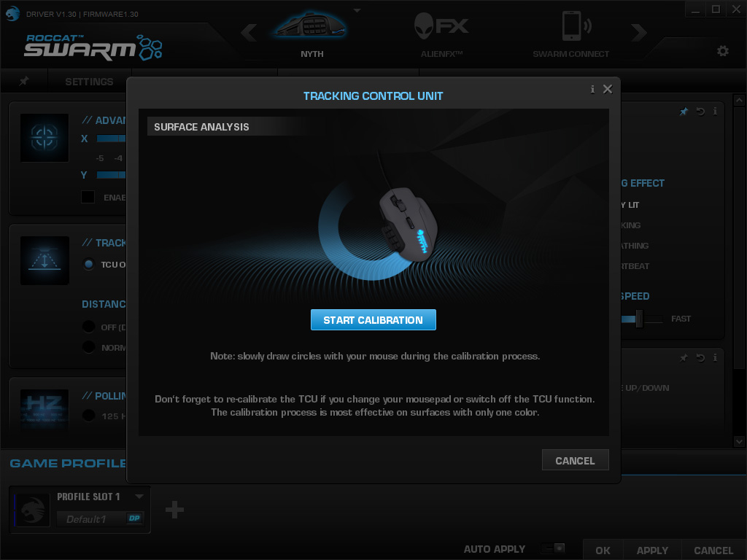Toggle the AUTO APPLY switch
The image size is (747, 560).
pos(553,548)
